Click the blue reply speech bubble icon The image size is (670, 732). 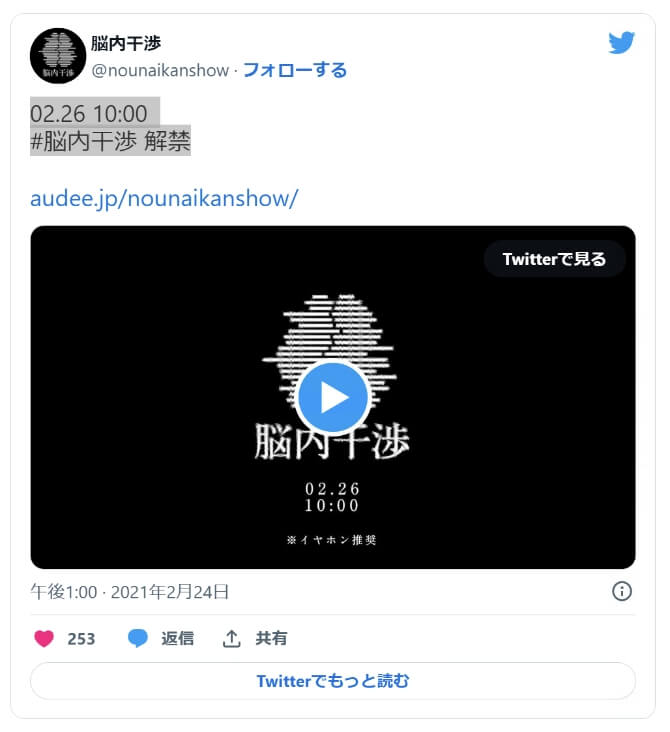coord(138,638)
